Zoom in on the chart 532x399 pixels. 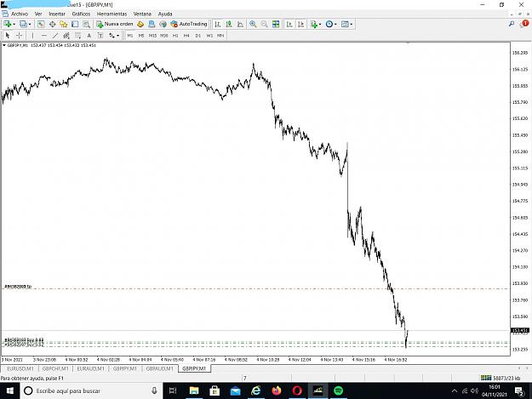253,24
